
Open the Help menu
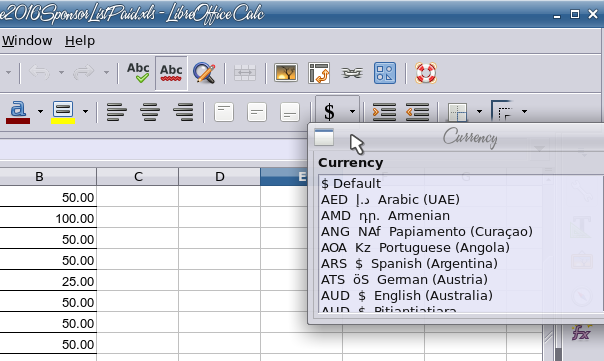80,40
